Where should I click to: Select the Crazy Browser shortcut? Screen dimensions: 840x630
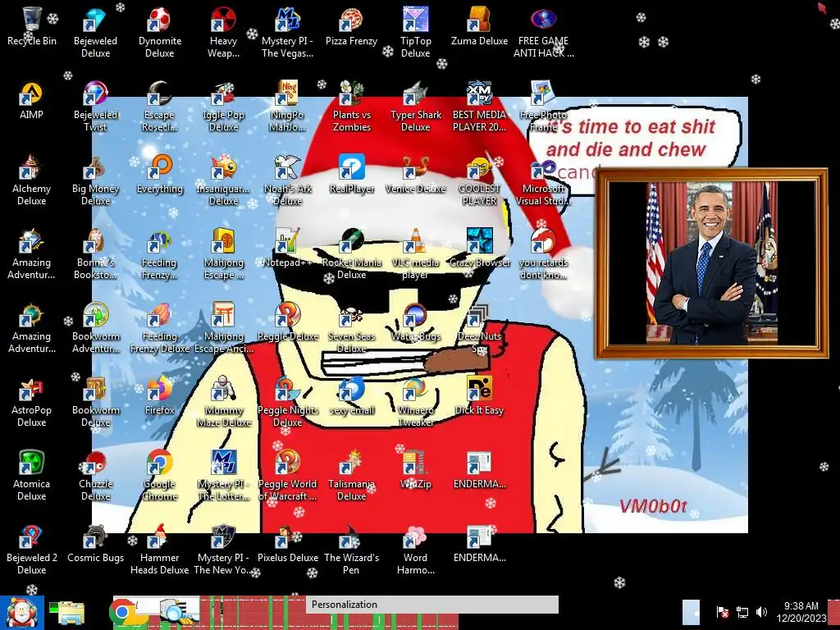pos(479,249)
